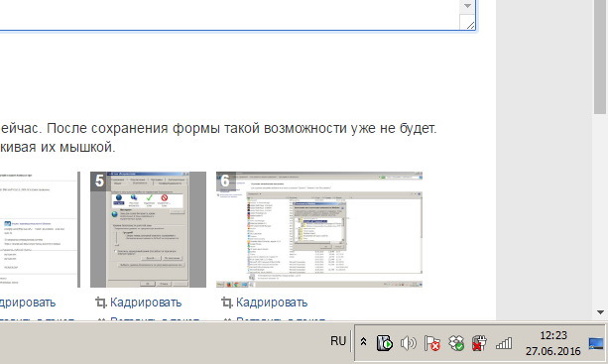Open the volume speaker tray icon
The image size is (608, 364).
click(x=409, y=343)
